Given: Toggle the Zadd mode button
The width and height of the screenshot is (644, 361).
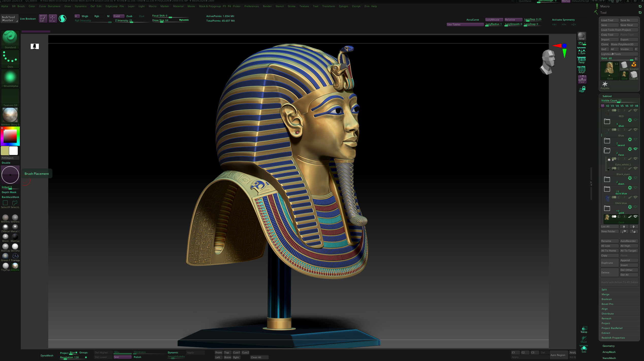Looking at the screenshot, I should point(119,16).
